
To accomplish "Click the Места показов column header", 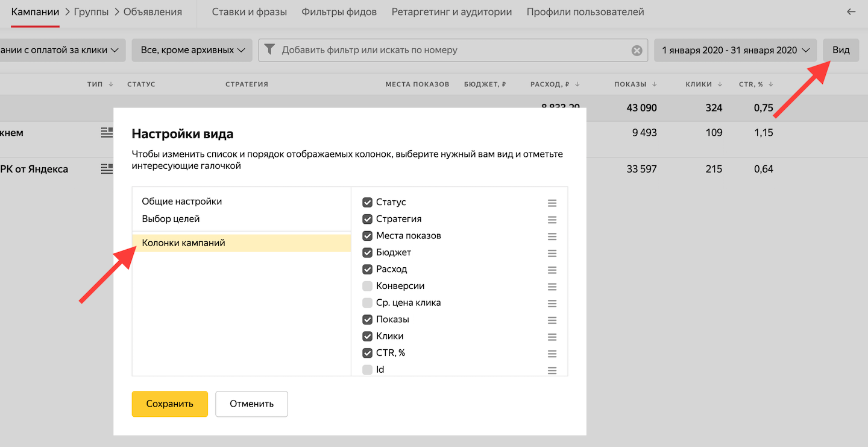I will point(417,84).
